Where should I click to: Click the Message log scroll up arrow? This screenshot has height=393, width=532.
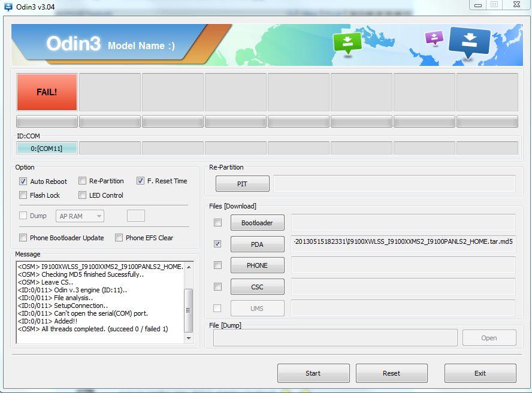coord(189,267)
